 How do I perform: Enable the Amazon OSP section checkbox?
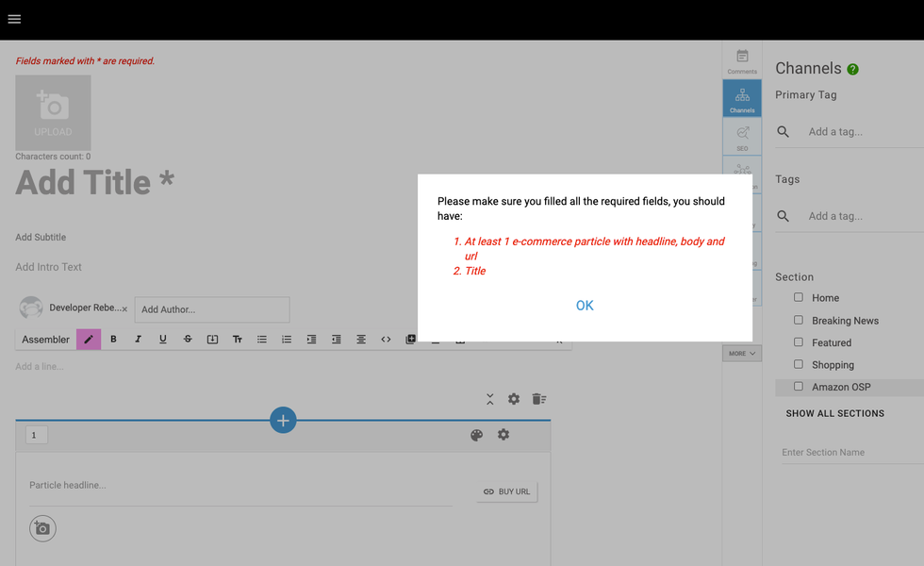(799, 387)
